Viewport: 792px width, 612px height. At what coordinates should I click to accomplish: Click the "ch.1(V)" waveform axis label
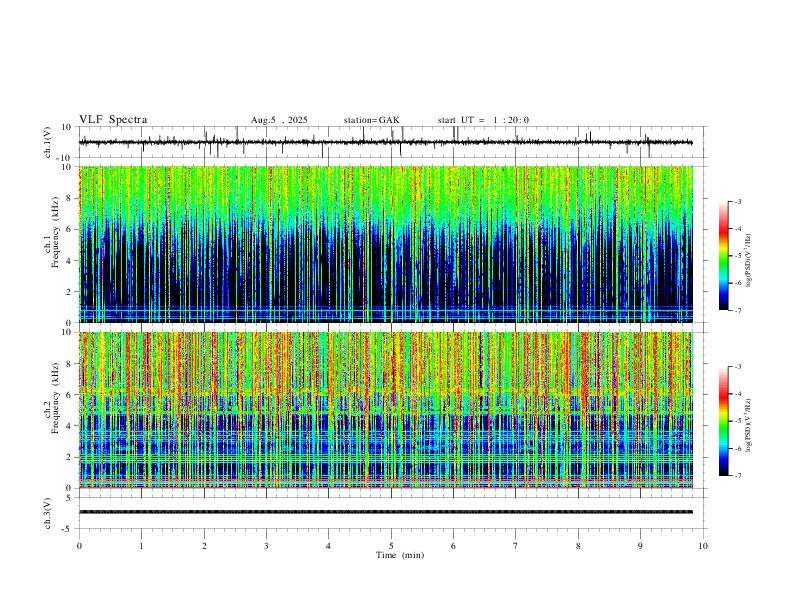(48, 142)
